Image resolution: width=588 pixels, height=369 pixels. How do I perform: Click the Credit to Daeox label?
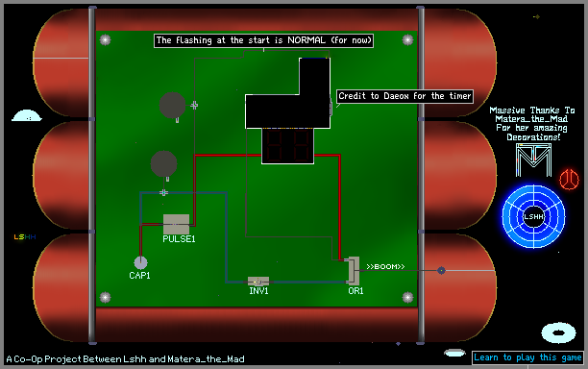coord(404,96)
